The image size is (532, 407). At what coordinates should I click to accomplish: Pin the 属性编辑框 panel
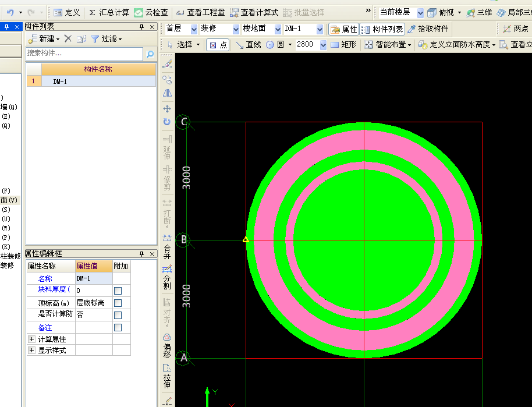pos(141,254)
